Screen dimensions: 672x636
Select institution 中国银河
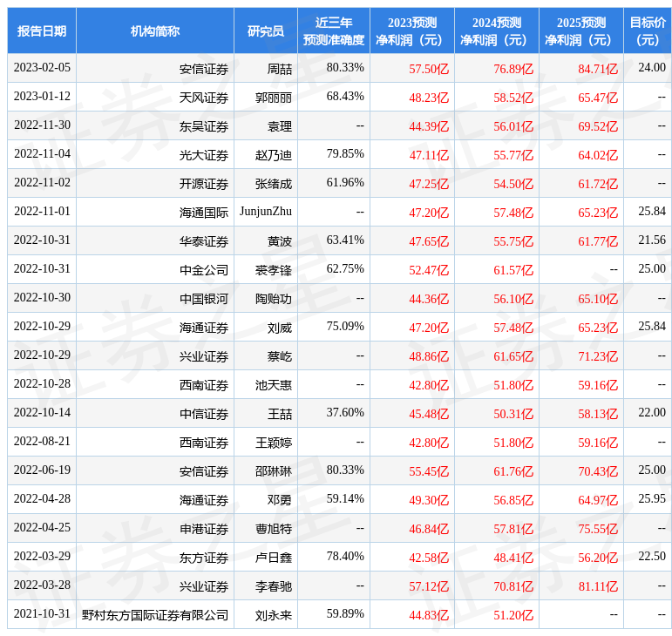click(204, 299)
